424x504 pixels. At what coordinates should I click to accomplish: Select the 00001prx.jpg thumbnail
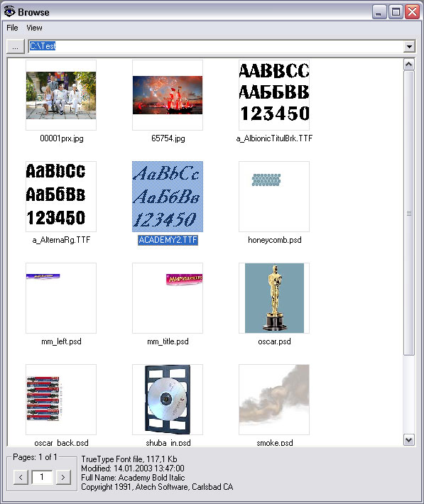click(61, 95)
